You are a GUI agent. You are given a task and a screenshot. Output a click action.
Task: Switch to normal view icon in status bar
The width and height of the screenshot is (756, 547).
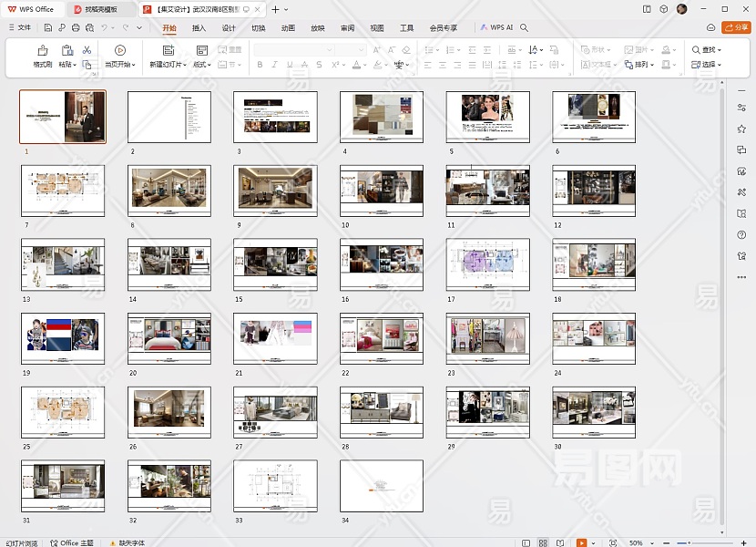coord(526,542)
